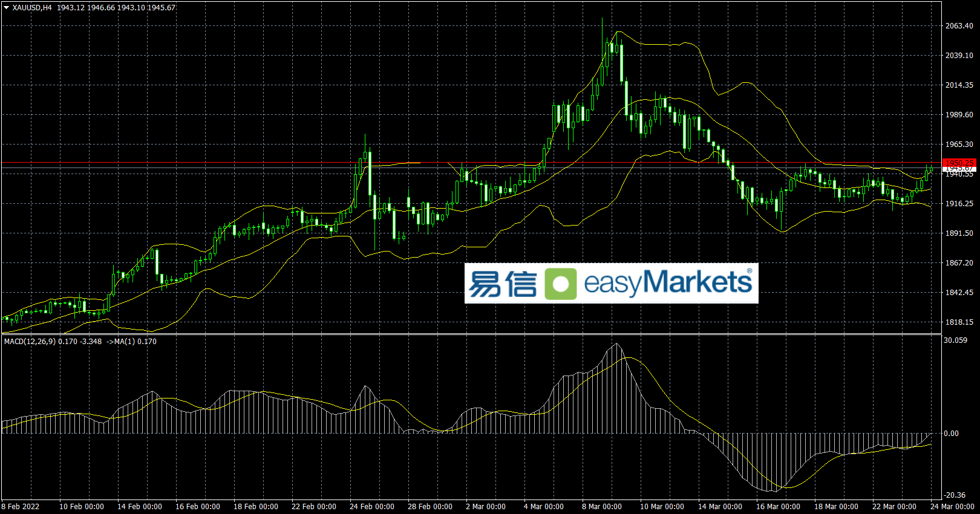Click the 8 Mar 00:00 time label
Screen dimensions: 980x514
(x=602, y=507)
